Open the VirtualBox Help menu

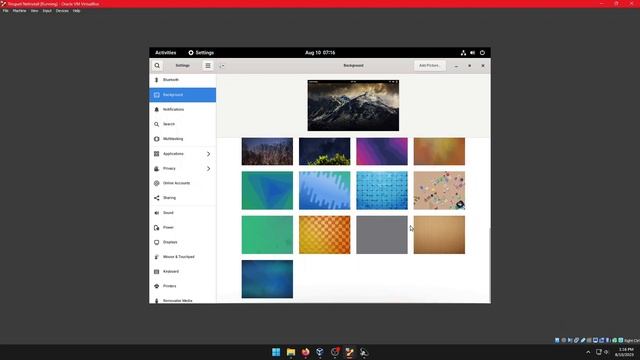click(x=76, y=11)
